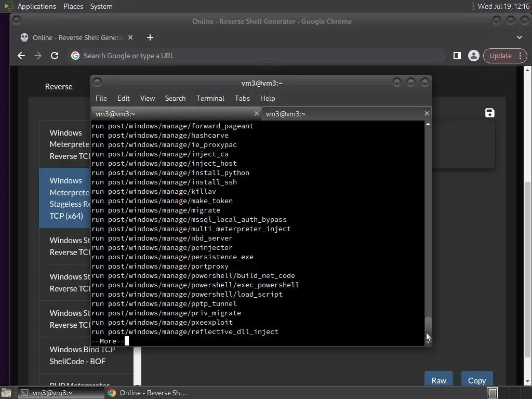Expand the Chrome tab search chevron
Image resolution: width=532 pixels, height=399 pixels.
(x=520, y=37)
